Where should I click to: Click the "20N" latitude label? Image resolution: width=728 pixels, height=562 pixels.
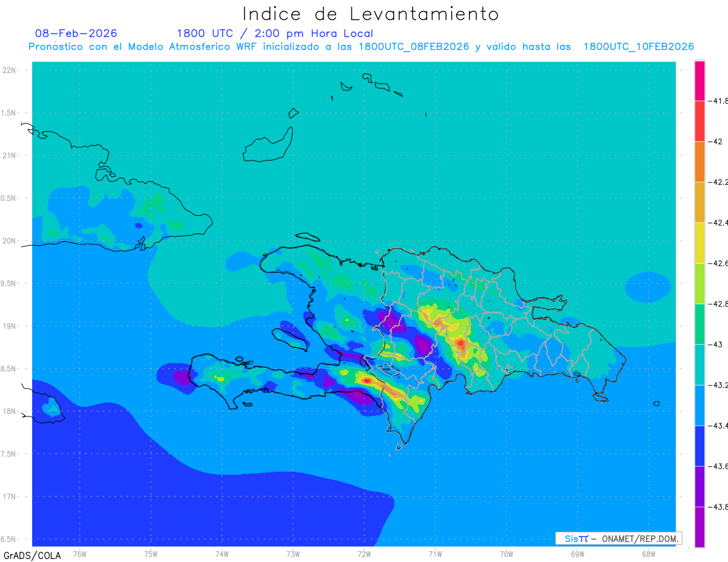10,241
